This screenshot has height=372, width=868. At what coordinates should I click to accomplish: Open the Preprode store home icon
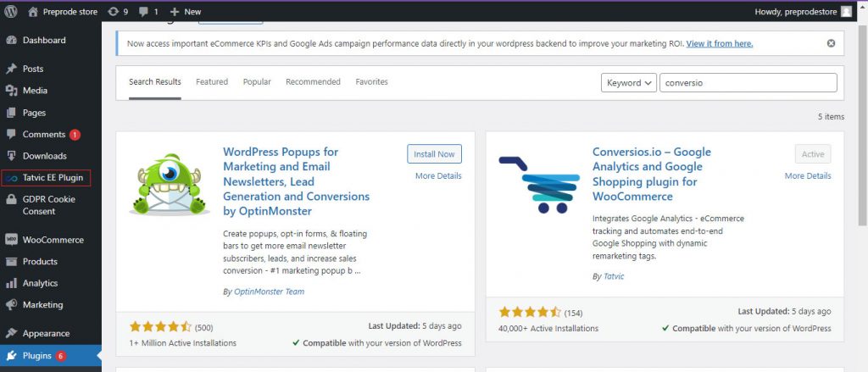point(33,12)
